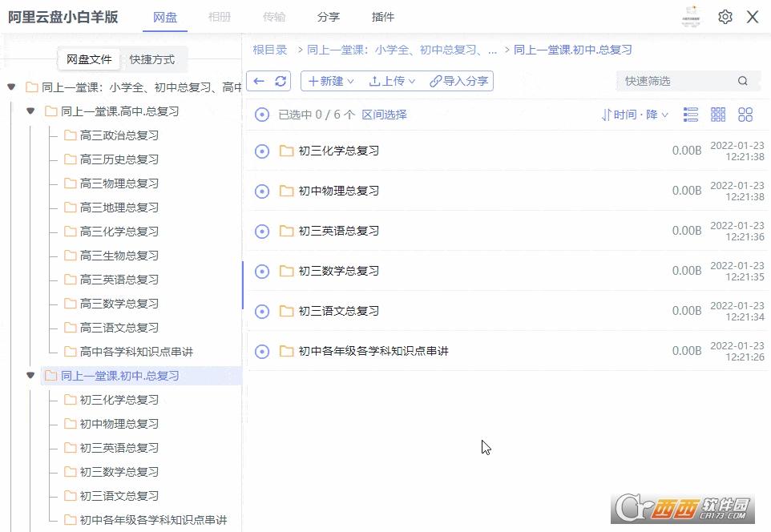The image size is (771, 532).
Task: Click folder icon of 初三数学总复习 in file list
Action: (286, 271)
